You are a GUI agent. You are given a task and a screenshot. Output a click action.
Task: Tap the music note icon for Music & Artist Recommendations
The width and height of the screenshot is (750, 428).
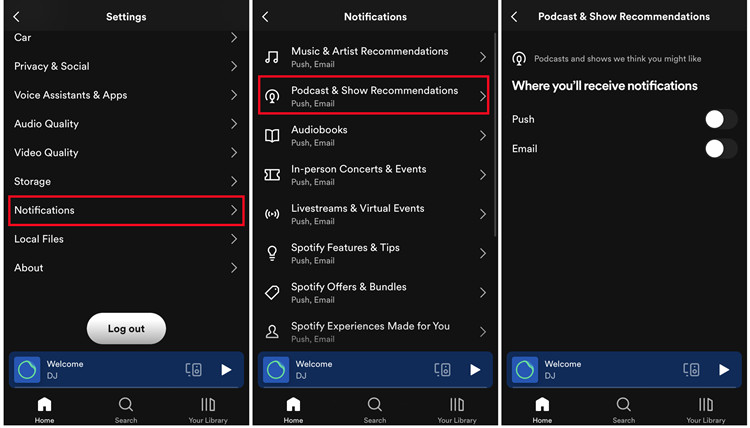pyautogui.click(x=272, y=57)
